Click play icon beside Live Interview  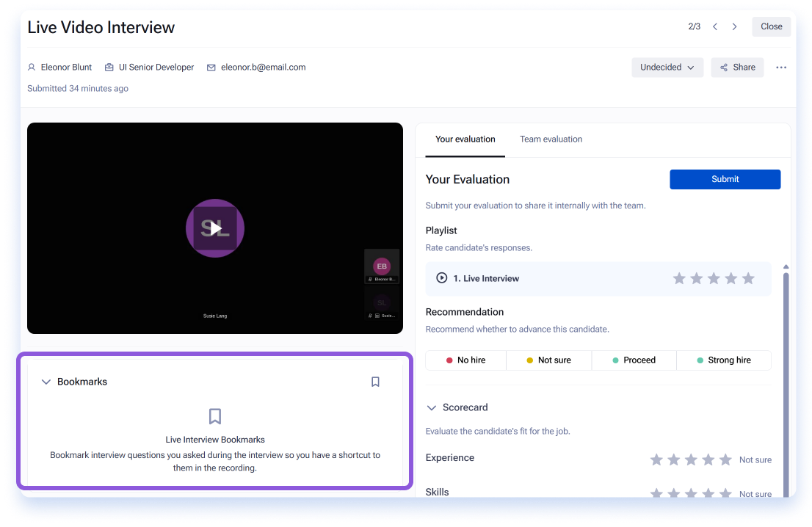coord(441,278)
